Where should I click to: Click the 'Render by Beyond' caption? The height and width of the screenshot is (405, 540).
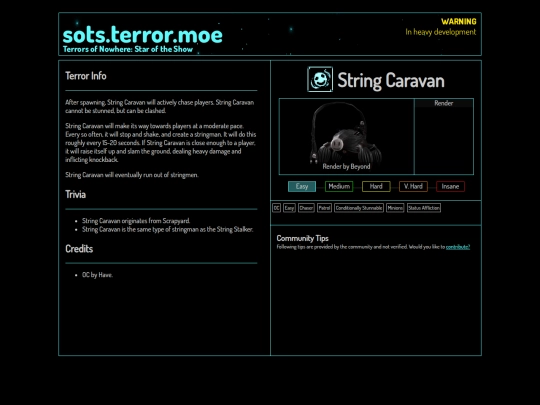click(346, 166)
